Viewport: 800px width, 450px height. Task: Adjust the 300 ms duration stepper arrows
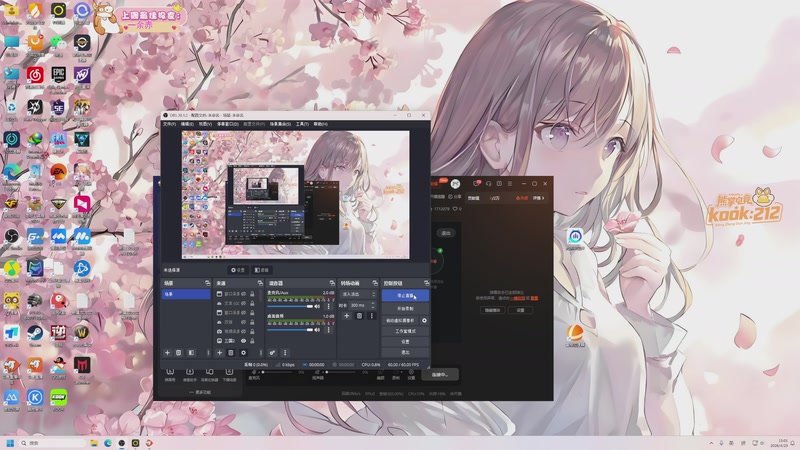(373, 305)
